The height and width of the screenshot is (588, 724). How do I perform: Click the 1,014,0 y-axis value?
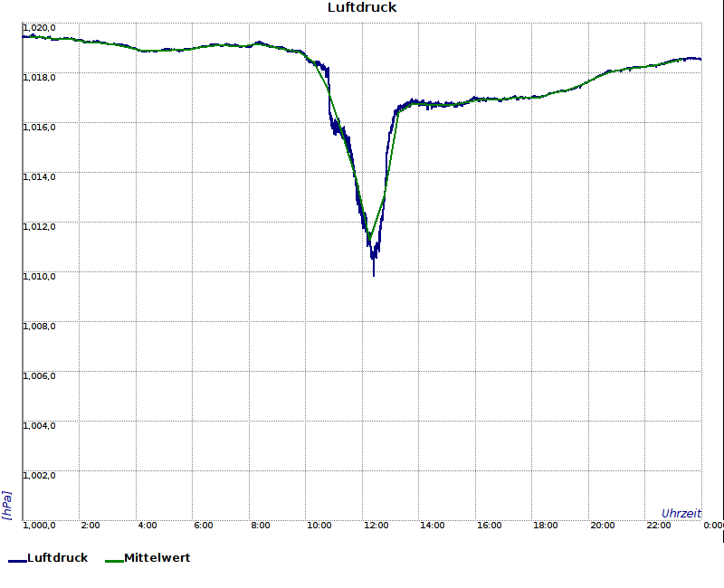coord(39,176)
